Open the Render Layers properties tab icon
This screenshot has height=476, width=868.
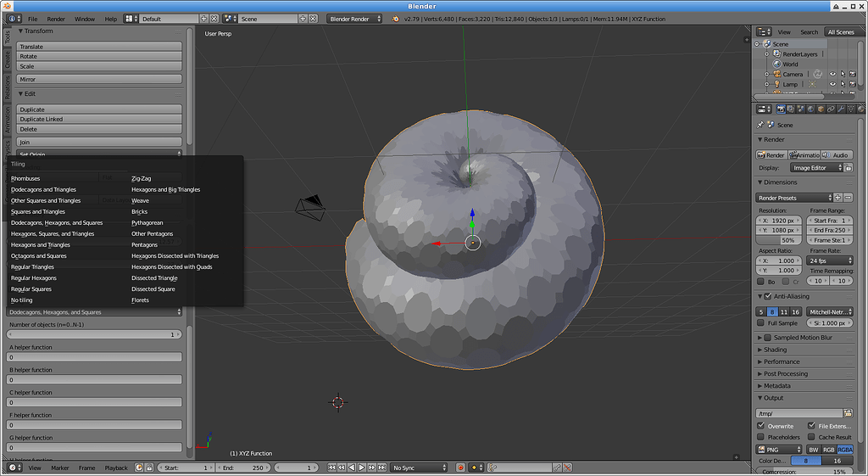point(791,109)
